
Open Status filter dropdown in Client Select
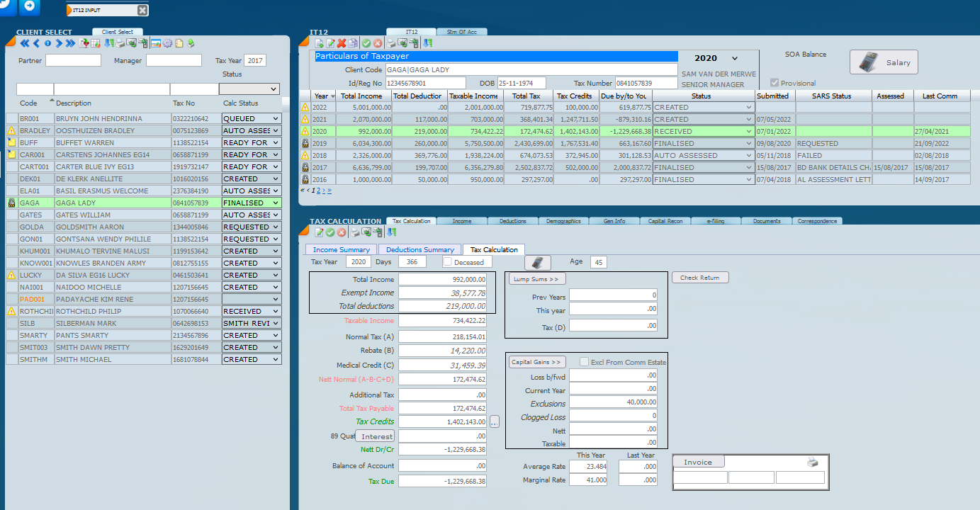(249, 89)
